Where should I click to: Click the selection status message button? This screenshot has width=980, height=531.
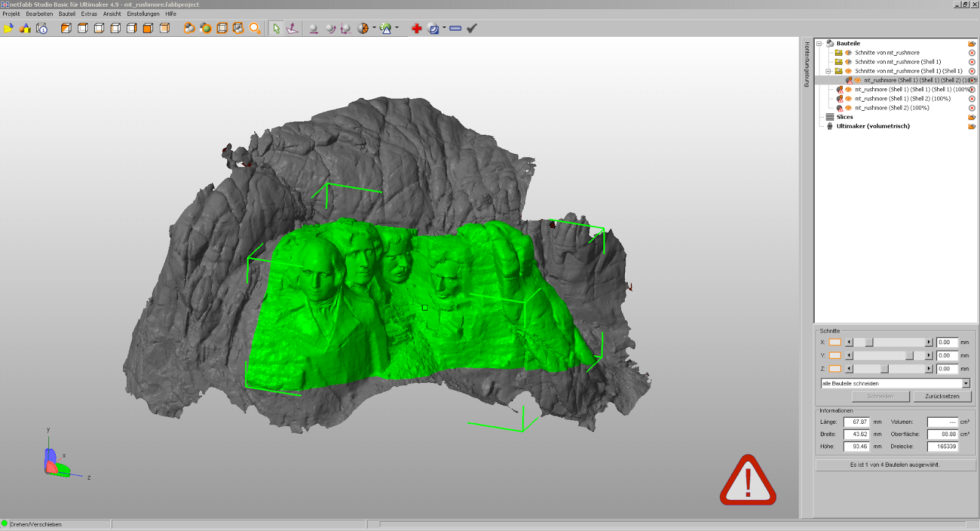tap(895, 465)
